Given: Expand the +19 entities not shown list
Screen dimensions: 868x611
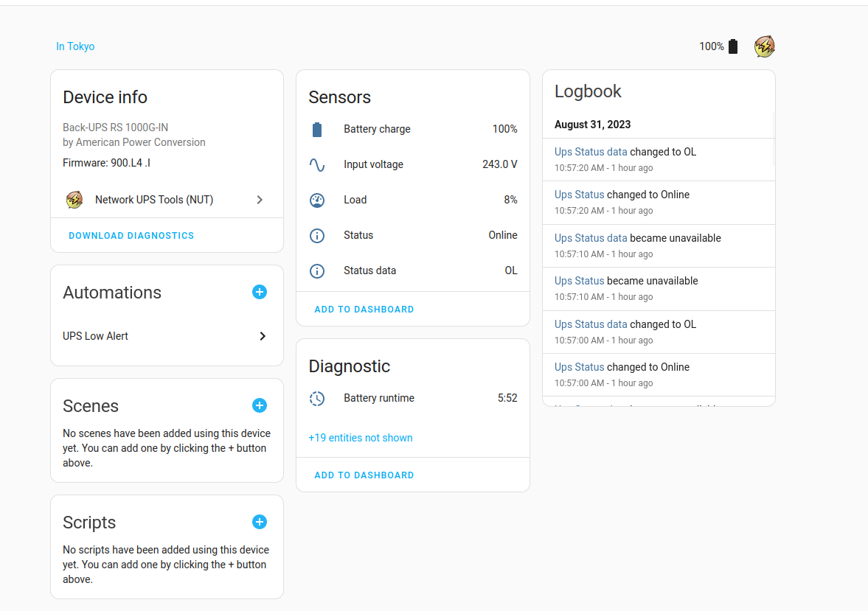Looking at the screenshot, I should 361,438.
